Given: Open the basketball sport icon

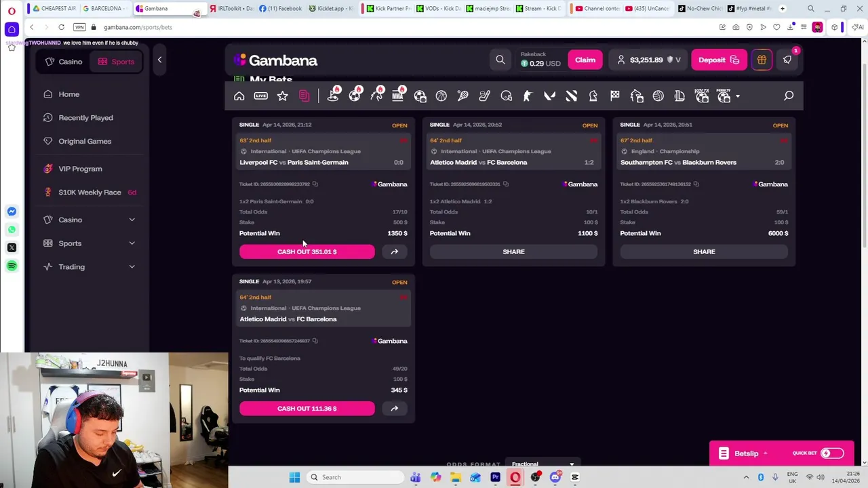Looking at the screenshot, I should click(x=441, y=96).
